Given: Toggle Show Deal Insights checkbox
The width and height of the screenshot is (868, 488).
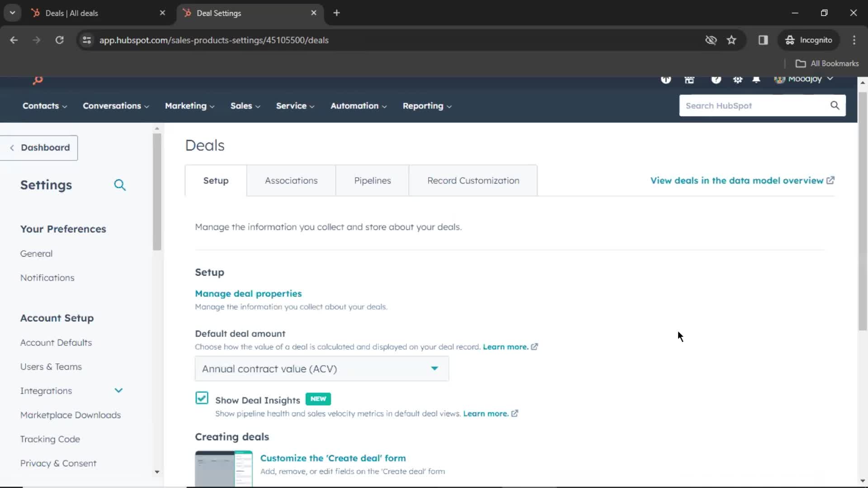Looking at the screenshot, I should [x=202, y=398].
